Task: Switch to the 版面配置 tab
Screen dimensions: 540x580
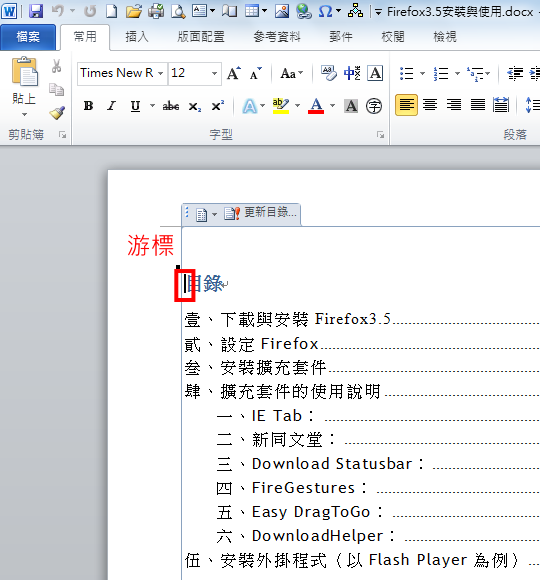Action: coord(201,37)
